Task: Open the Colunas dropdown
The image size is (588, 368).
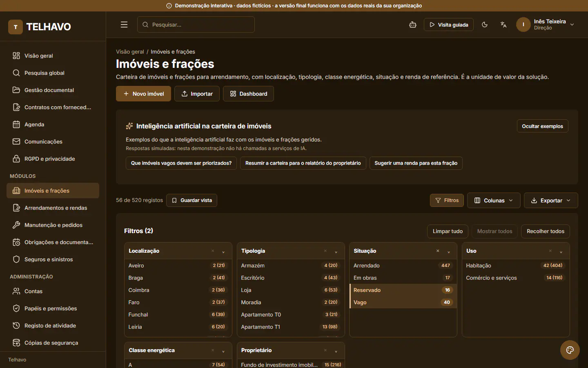Action: click(x=494, y=200)
